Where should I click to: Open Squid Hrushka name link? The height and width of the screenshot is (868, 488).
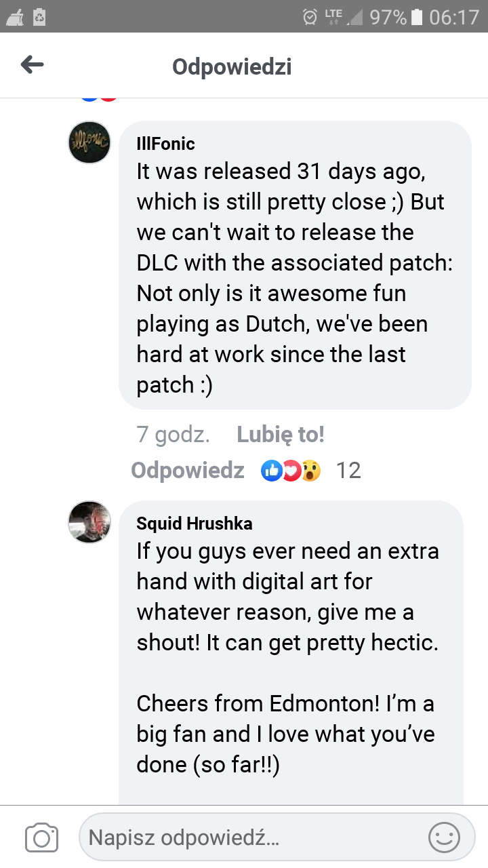click(194, 524)
